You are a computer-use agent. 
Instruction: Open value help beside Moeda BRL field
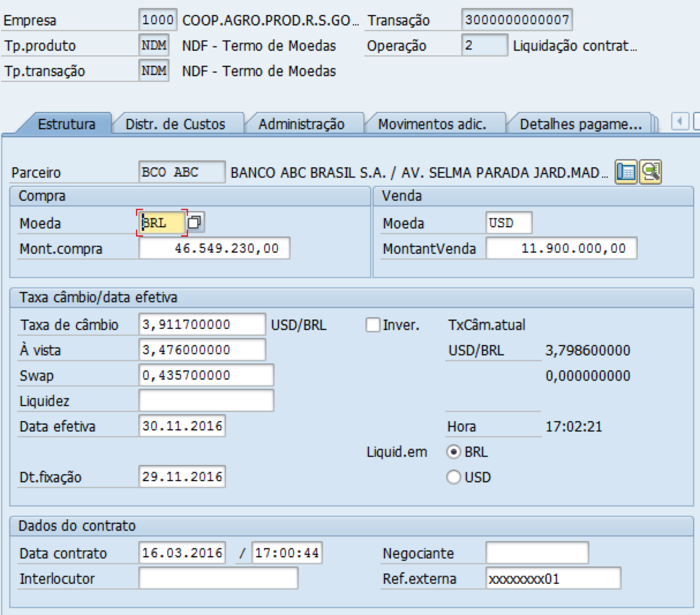click(195, 223)
